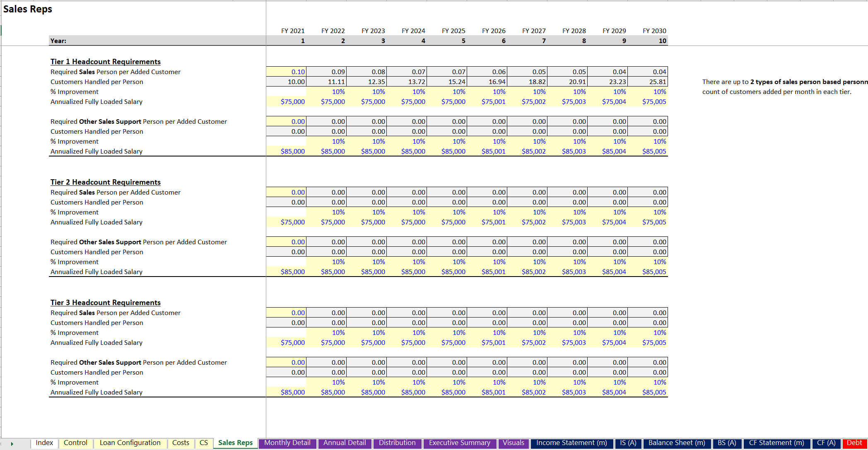Select the Tier 1 FY 2022 % Improvement cell
This screenshot has height=450, width=868.
click(326, 91)
